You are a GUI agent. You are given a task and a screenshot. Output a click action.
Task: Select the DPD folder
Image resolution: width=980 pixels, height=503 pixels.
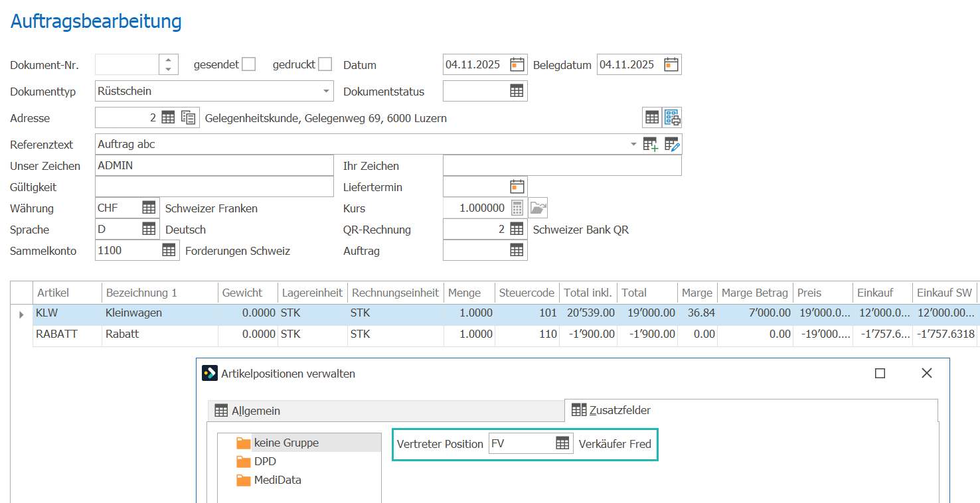point(256,461)
